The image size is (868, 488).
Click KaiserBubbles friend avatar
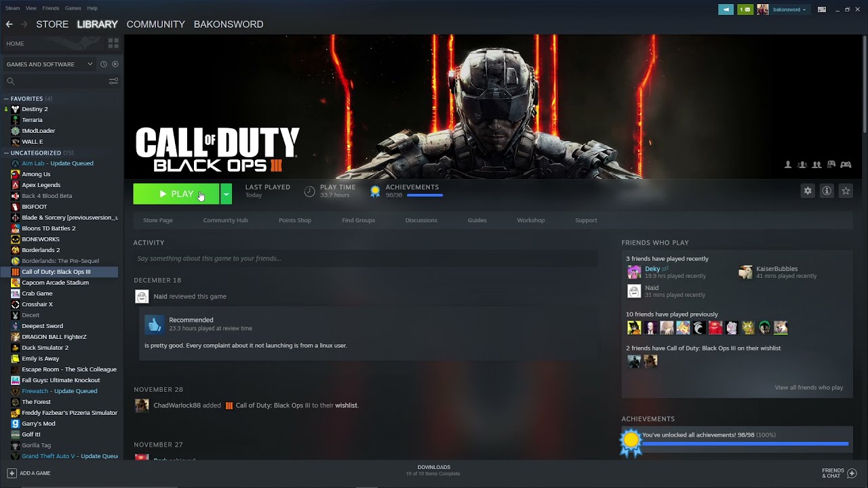(x=745, y=272)
